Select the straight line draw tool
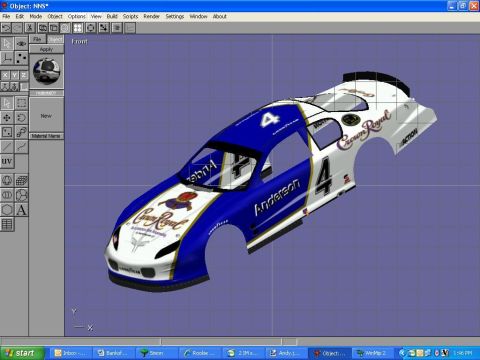This screenshot has height=360, width=480. [x=7, y=146]
